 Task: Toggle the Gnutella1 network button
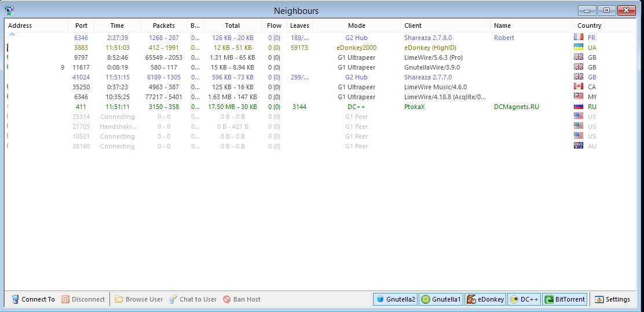pyautogui.click(x=441, y=299)
